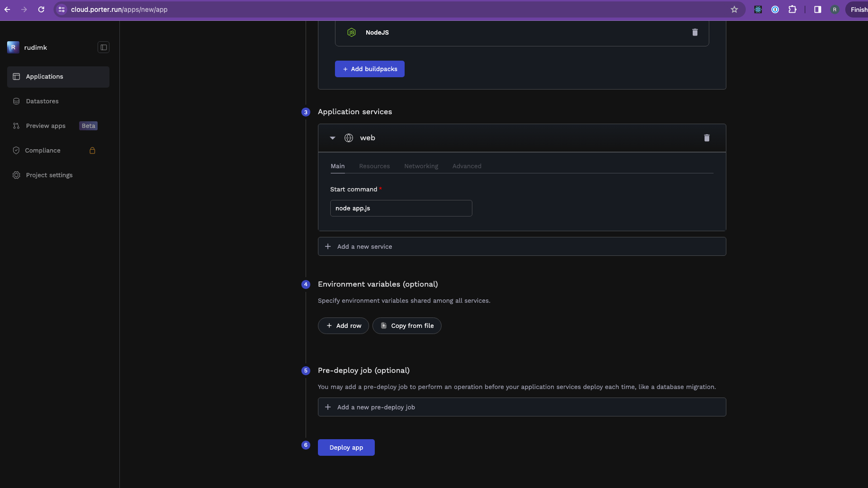Screen dimensions: 868x488
Task: Click the Beta badge
Action: point(89,126)
